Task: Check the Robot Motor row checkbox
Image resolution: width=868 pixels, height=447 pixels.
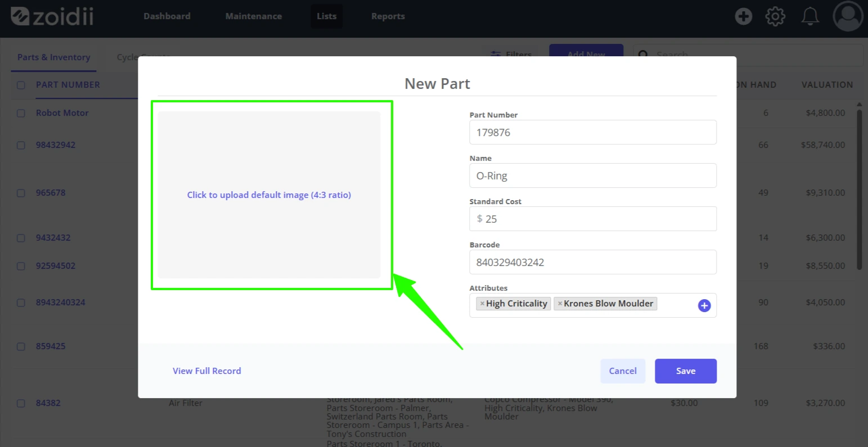Action: [21, 113]
